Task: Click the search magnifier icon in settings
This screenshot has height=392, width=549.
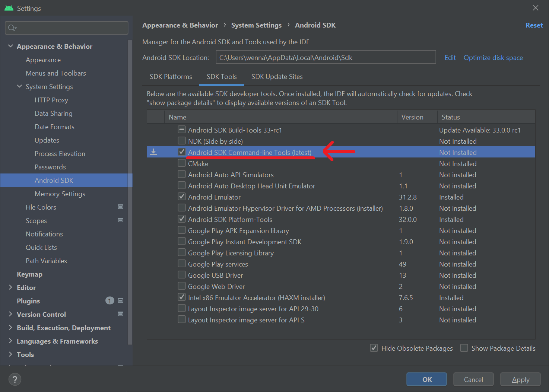Action: click(x=12, y=28)
